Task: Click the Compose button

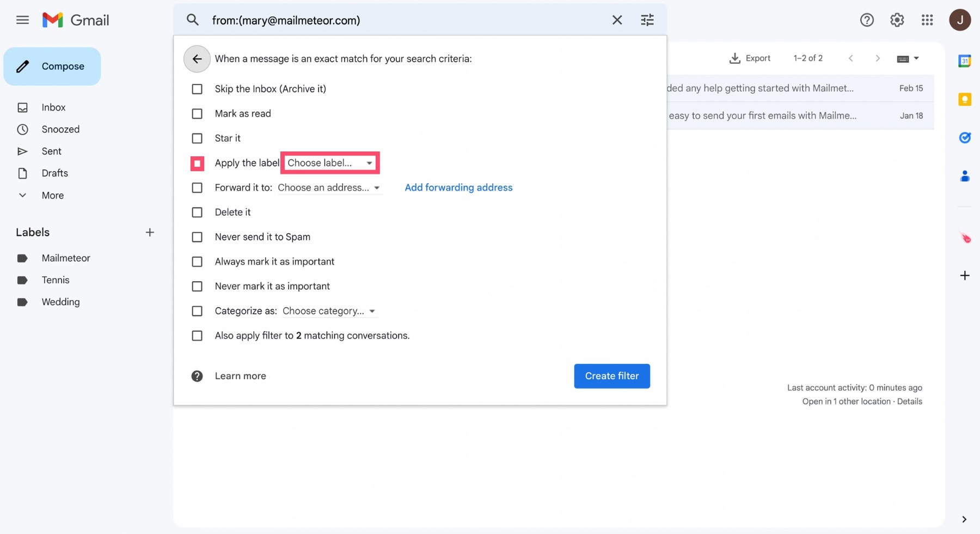Action: pyautogui.click(x=52, y=66)
